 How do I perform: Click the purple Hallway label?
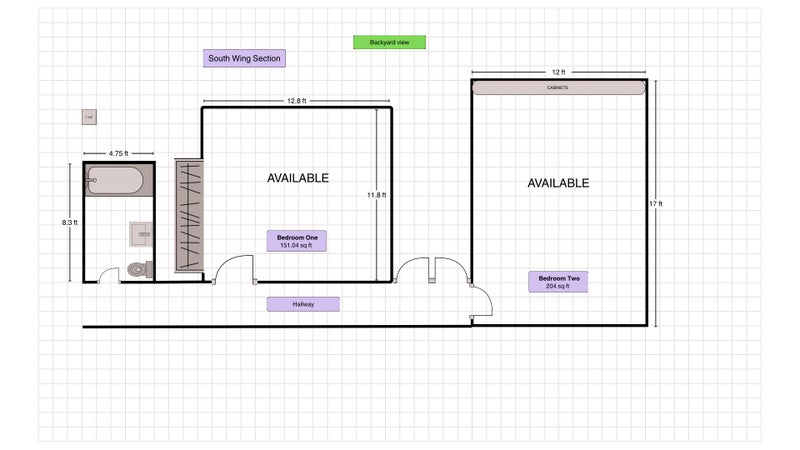point(303,304)
